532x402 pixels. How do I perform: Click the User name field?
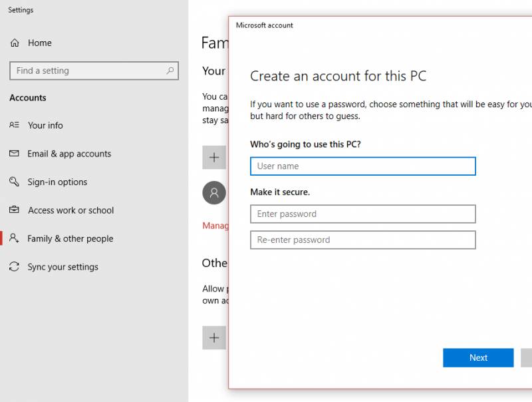(x=363, y=166)
